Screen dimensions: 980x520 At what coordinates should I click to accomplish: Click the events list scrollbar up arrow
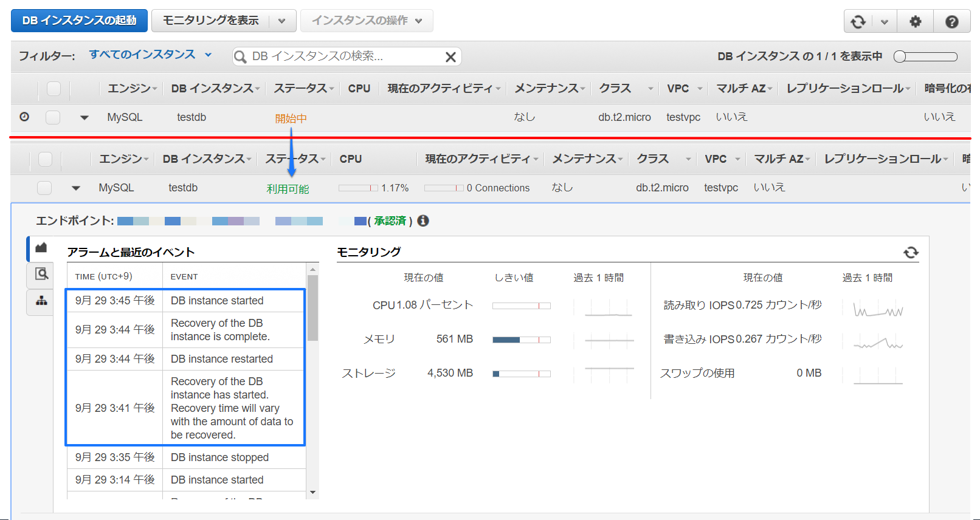(x=312, y=269)
